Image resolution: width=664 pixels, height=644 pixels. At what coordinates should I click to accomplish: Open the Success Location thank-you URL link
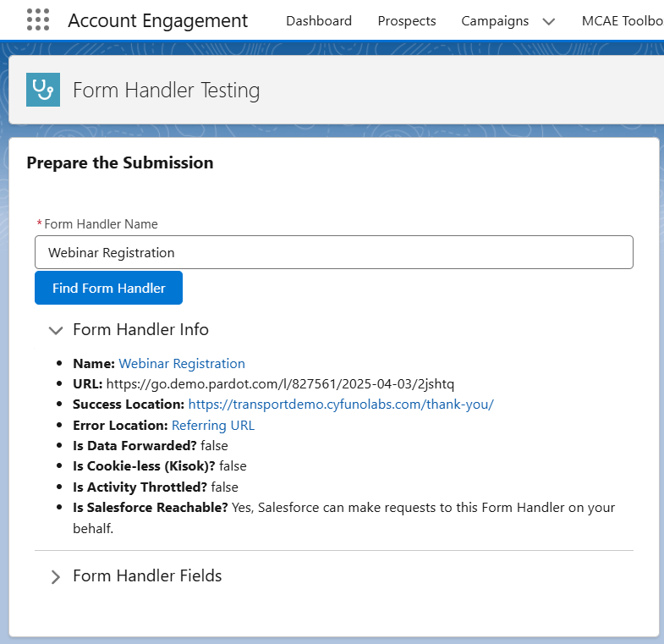pyautogui.click(x=341, y=405)
